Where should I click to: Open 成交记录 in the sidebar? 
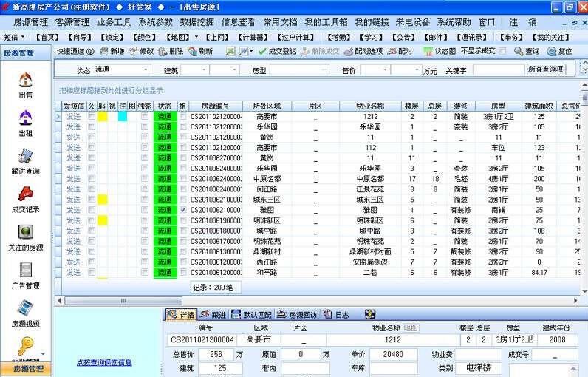(26, 200)
